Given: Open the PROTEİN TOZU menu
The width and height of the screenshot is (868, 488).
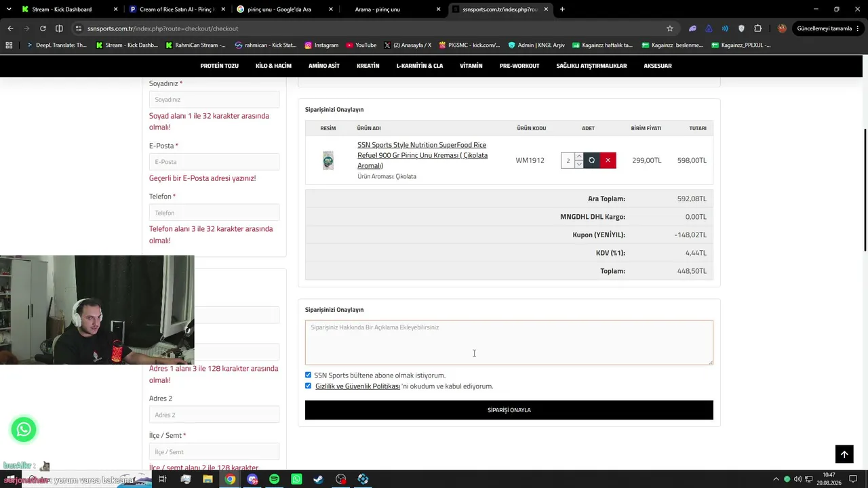Looking at the screenshot, I should [x=220, y=66].
